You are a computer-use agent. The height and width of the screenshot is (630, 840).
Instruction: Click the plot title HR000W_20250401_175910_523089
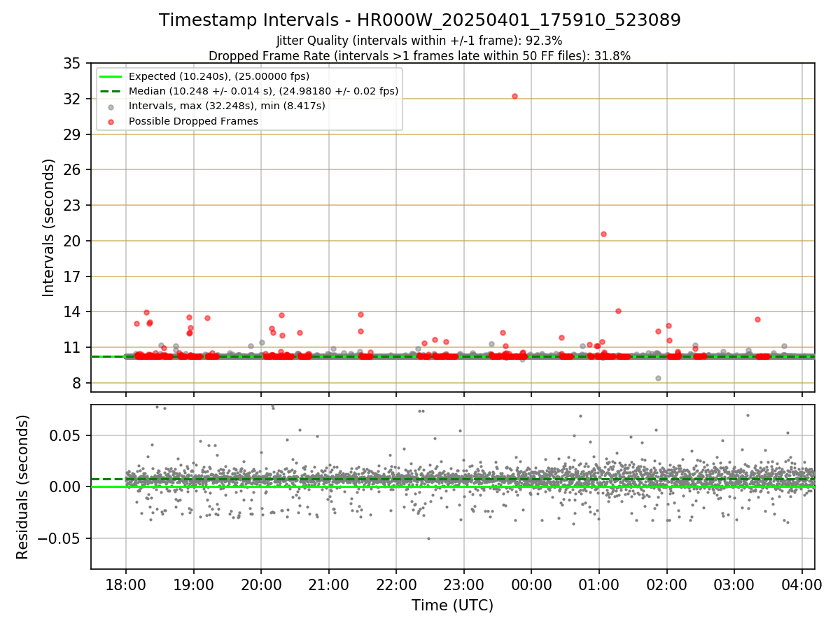pyautogui.click(x=420, y=20)
